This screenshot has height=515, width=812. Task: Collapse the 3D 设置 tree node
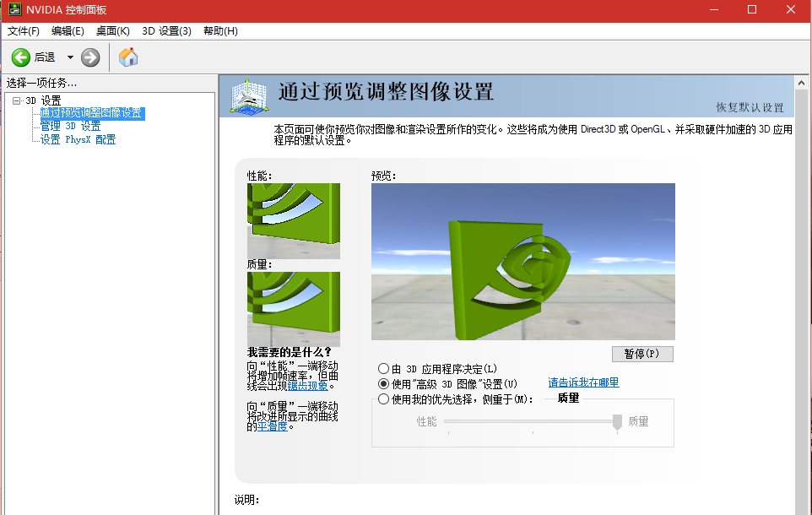pos(17,100)
